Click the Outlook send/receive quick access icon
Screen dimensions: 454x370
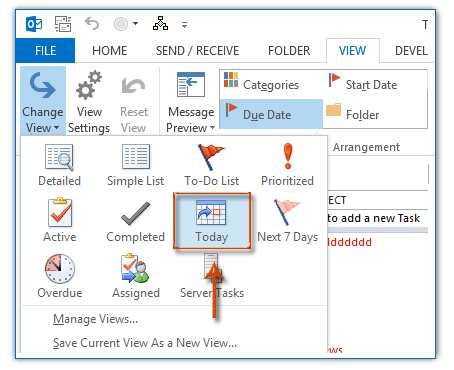[x=63, y=24]
